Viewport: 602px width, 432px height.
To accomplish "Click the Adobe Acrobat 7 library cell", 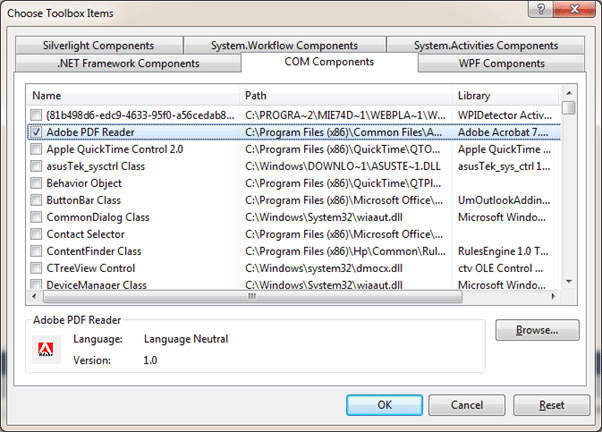I will coord(503,132).
